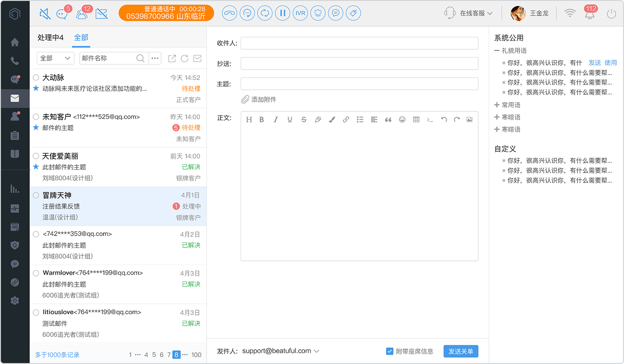The height and width of the screenshot is (364, 624).
Task: Open notification bell with 112 badge
Action: tap(589, 13)
